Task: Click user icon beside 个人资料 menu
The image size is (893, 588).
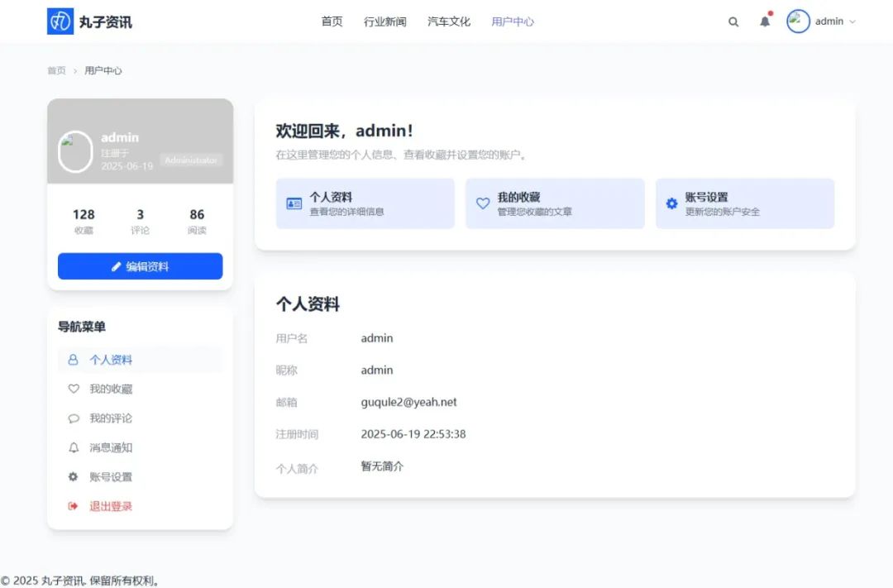Action: (x=73, y=360)
